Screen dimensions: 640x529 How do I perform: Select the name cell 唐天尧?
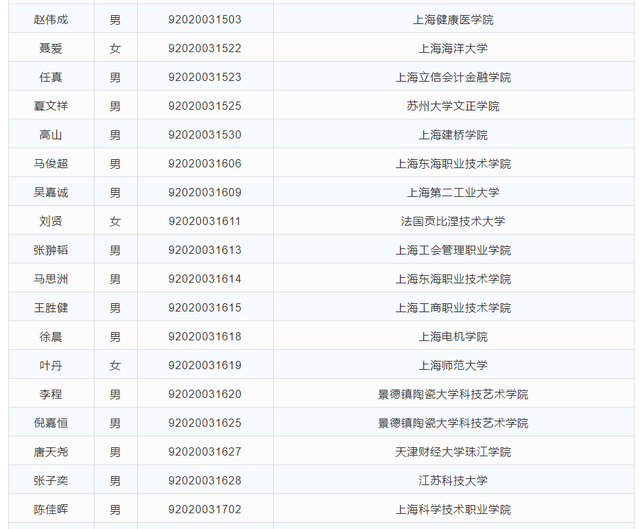[51, 451]
